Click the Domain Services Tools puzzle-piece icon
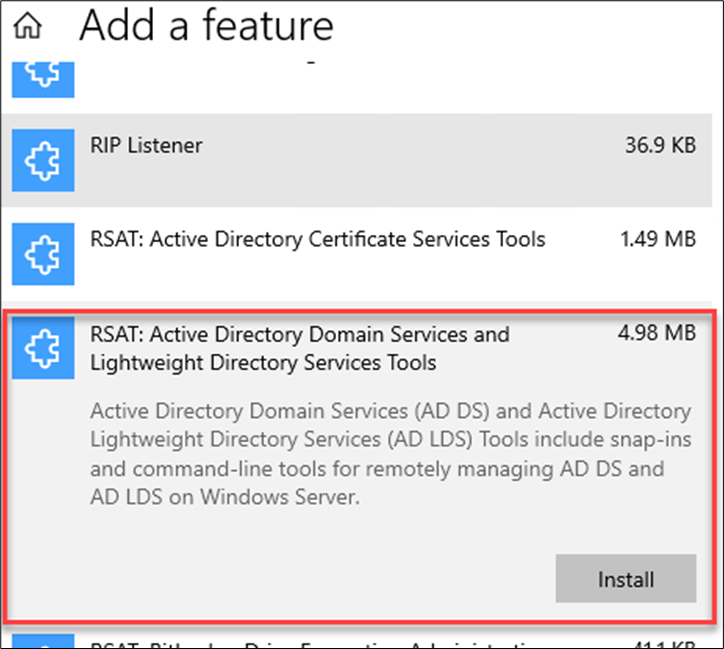The width and height of the screenshot is (724, 649). point(43,348)
